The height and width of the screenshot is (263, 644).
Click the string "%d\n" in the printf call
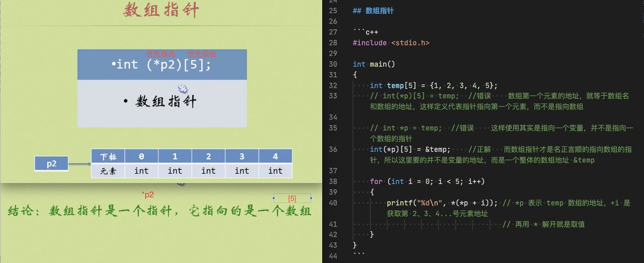(x=429, y=203)
